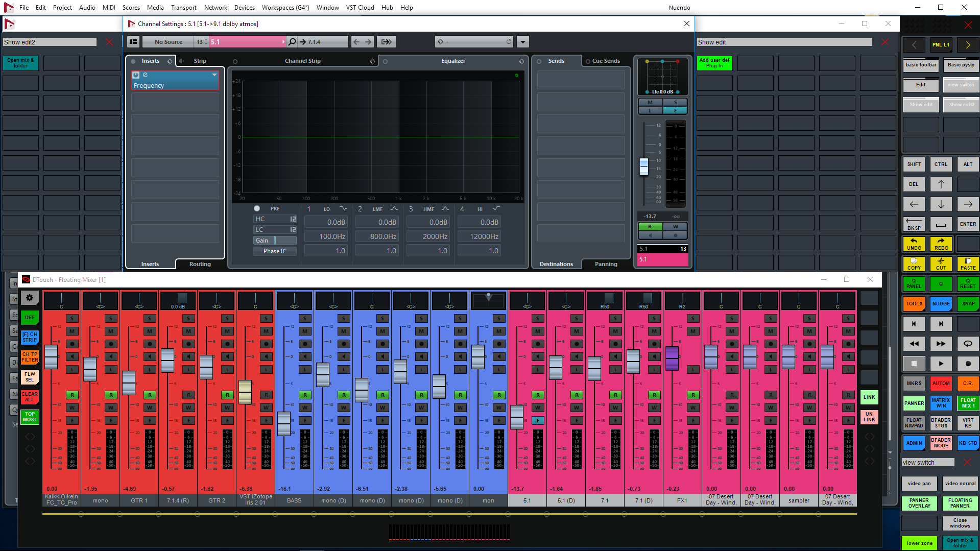The height and width of the screenshot is (551, 980).
Task: Toggle the M mute button in channel fader
Action: [650, 103]
